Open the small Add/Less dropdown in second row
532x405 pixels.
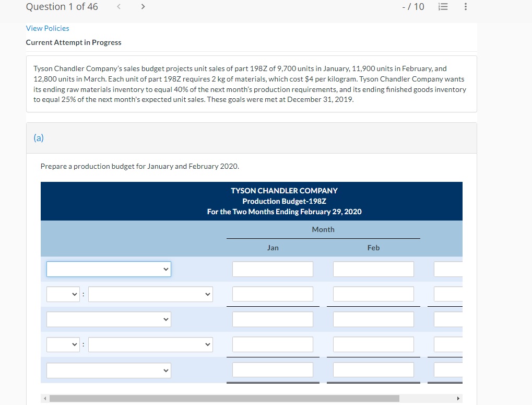tap(63, 294)
